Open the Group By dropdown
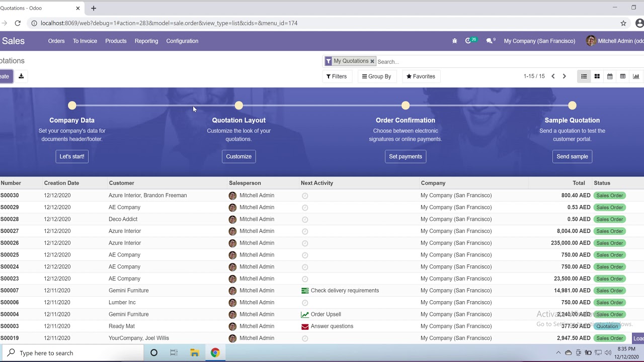The width and height of the screenshot is (644, 362). pos(376,76)
